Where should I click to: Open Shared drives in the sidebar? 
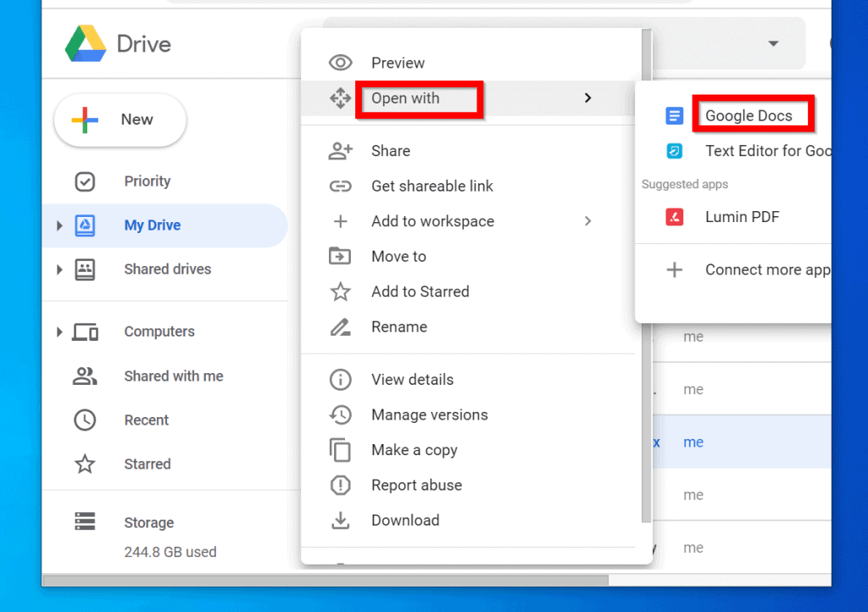165,270
